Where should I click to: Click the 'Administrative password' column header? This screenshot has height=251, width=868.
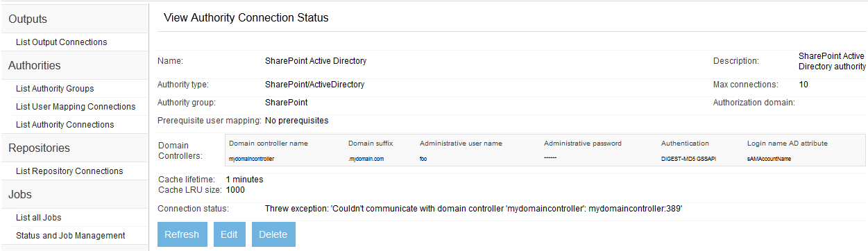coord(583,144)
